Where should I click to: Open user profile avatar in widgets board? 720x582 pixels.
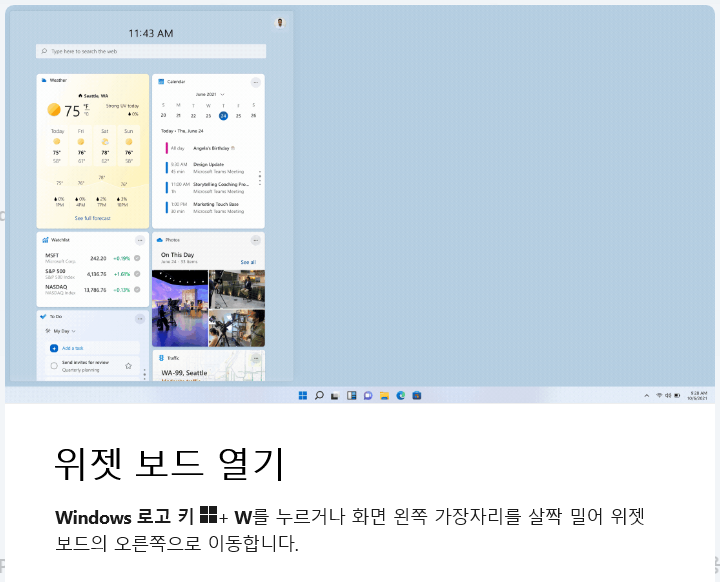(x=280, y=23)
